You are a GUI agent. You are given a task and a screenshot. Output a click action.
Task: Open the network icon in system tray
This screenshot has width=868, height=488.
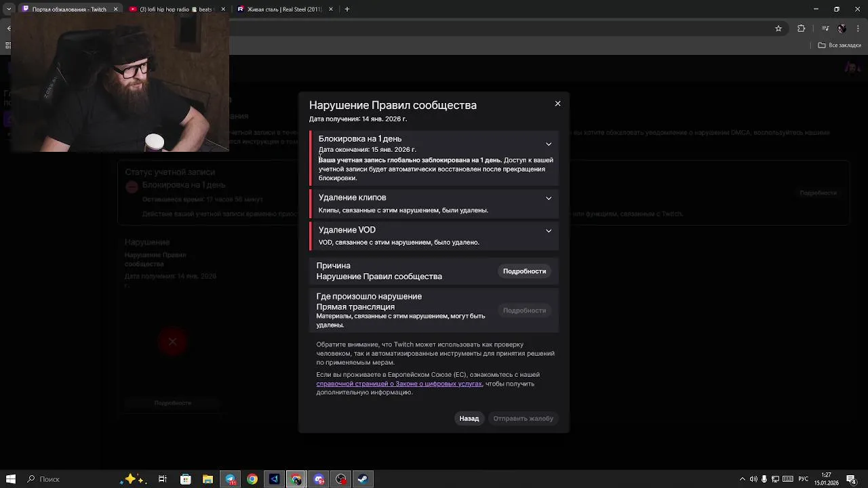(x=776, y=479)
